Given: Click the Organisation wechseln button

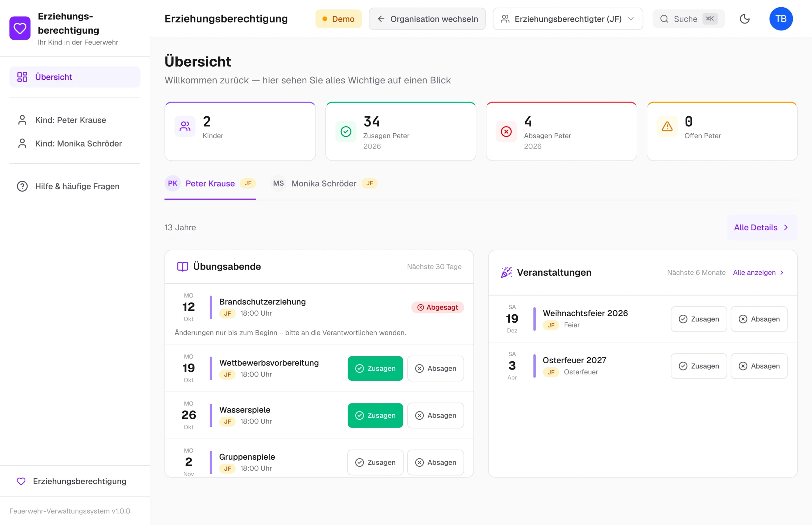Looking at the screenshot, I should (x=427, y=19).
